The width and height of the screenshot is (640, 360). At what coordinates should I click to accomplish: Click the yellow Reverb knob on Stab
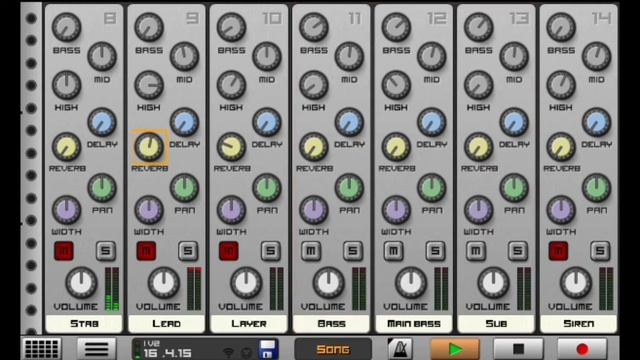[x=67, y=147]
